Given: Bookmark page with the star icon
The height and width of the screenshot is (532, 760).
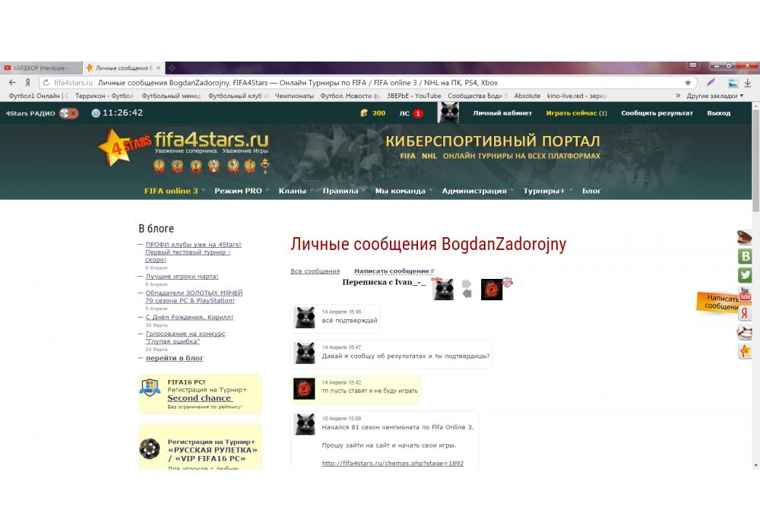Looking at the screenshot, I should 688,82.
